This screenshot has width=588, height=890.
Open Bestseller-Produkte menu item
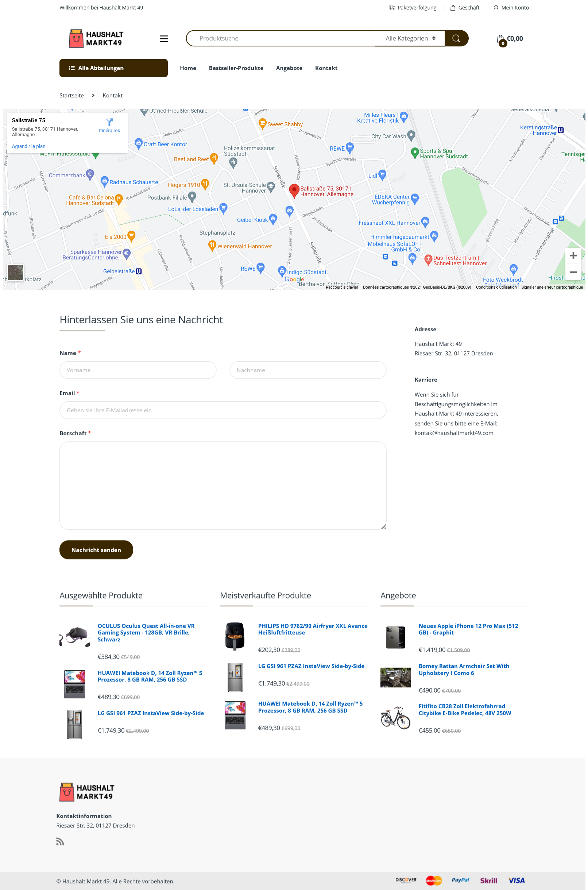[236, 68]
